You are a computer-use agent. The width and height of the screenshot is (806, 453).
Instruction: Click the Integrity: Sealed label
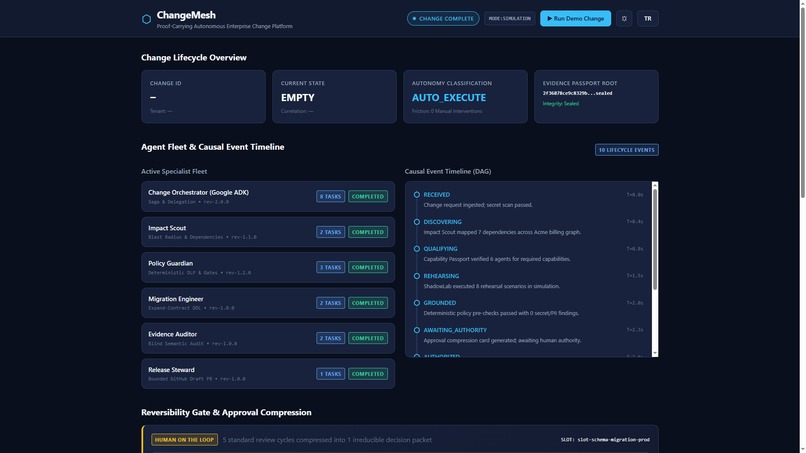(x=561, y=103)
